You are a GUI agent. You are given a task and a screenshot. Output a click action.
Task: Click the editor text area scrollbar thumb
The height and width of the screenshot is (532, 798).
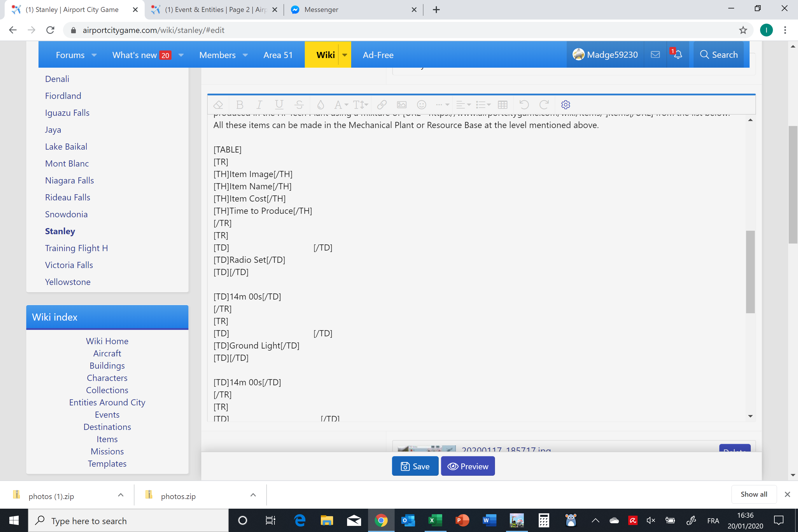(x=750, y=272)
